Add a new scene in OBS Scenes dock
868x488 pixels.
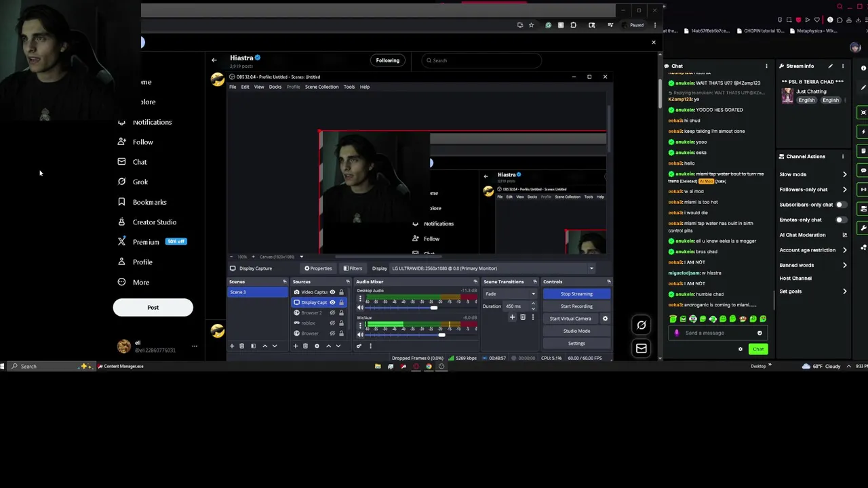(232, 346)
